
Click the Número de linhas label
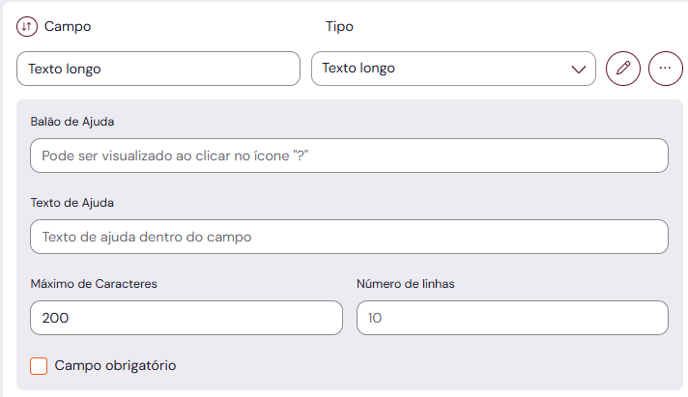click(405, 284)
